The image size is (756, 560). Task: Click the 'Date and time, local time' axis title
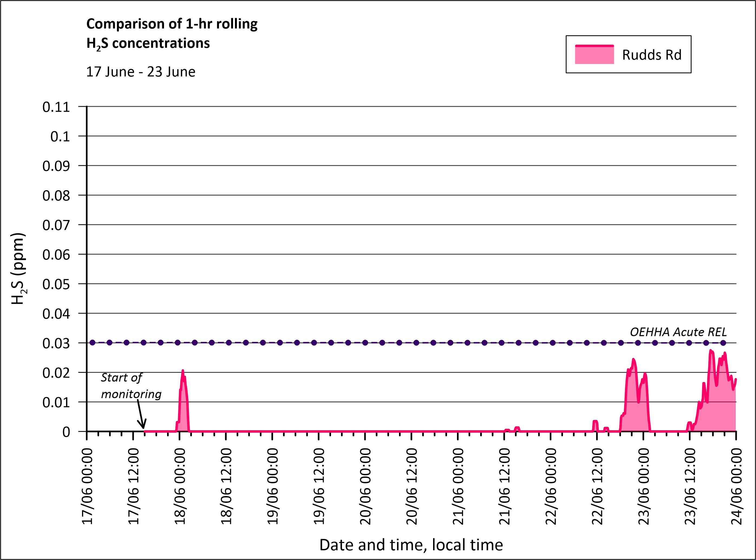(411, 545)
